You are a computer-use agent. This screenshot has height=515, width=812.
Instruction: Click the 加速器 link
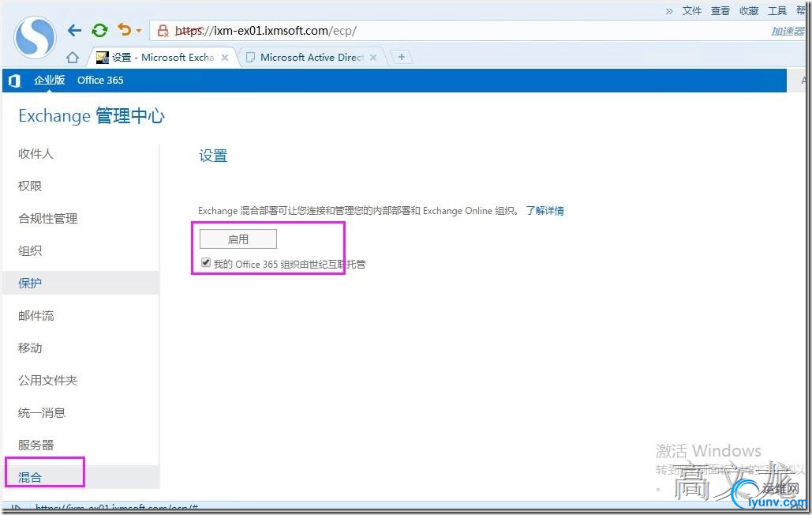tap(788, 32)
